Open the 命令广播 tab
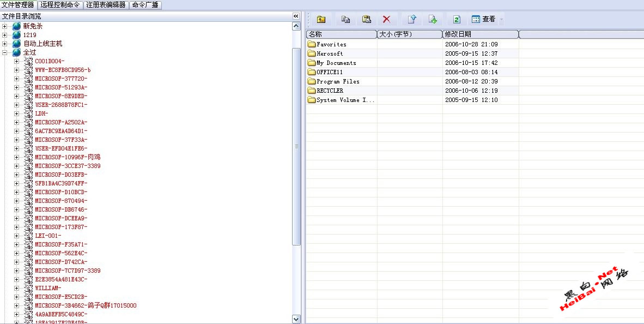The width and height of the screenshot is (644, 324). click(145, 5)
